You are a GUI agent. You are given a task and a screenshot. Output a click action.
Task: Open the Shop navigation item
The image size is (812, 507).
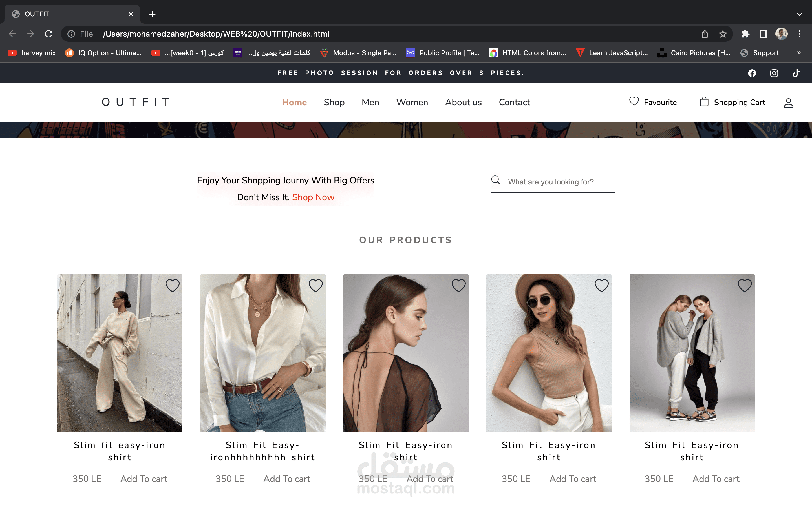(x=334, y=102)
